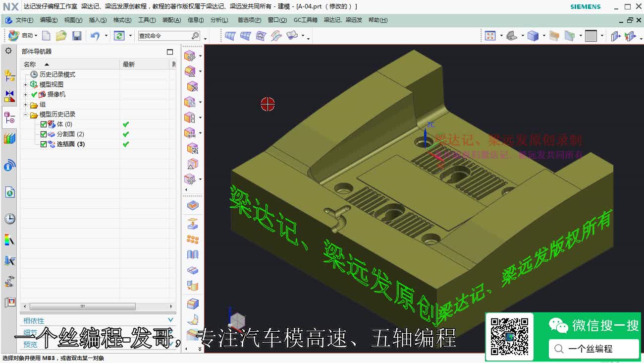Maximize the 部件导航器 panel square button
The height and width of the screenshot is (363, 644).
pos(170,52)
